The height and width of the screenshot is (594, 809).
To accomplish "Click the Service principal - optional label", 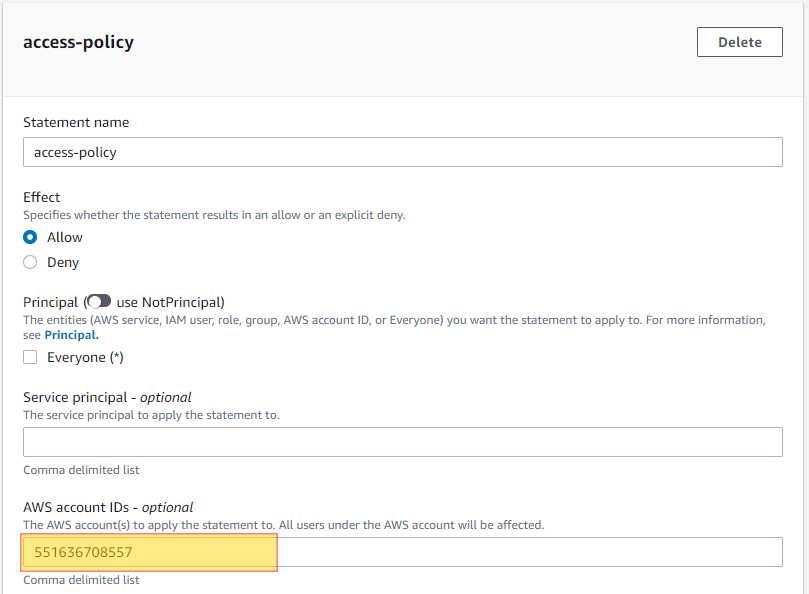I will [107, 397].
